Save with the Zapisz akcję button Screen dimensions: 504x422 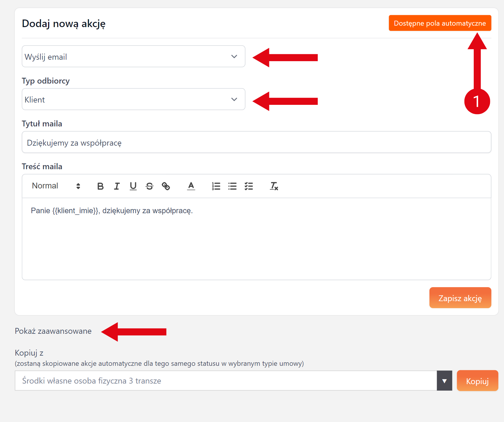point(460,298)
